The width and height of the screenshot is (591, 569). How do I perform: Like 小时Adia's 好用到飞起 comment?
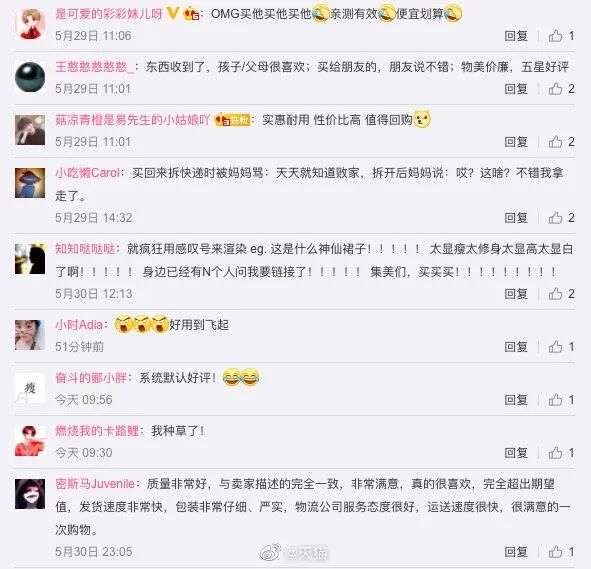555,347
